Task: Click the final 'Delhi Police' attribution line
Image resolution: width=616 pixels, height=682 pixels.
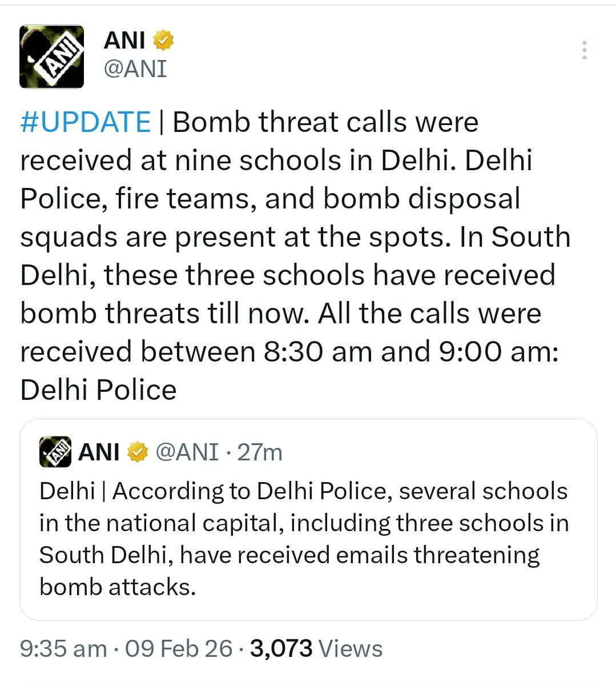Action: (98, 390)
